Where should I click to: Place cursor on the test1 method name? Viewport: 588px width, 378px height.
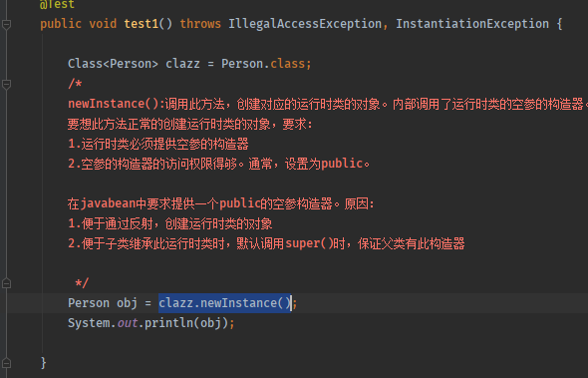click(x=141, y=24)
